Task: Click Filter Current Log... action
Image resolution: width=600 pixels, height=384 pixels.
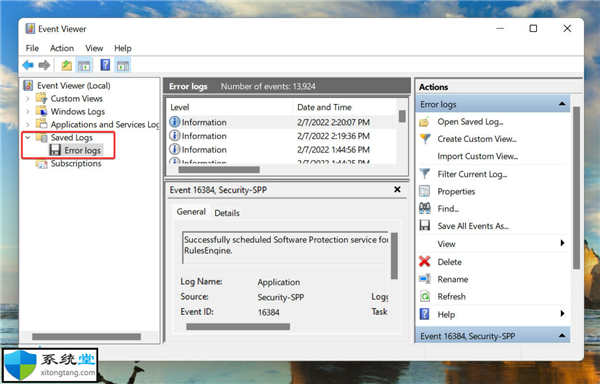Action: click(x=472, y=174)
